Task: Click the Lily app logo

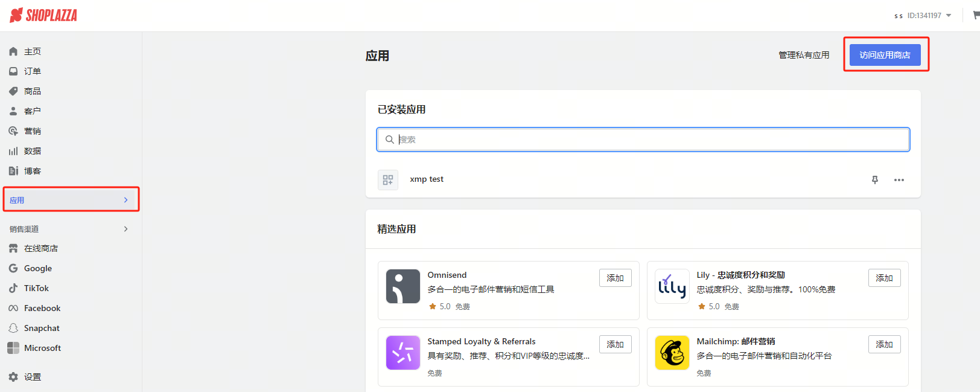Action: tap(672, 286)
